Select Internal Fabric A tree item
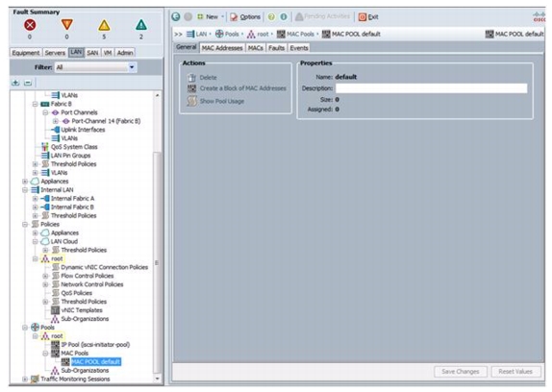Image resolution: width=552 pixels, height=392 pixels. (x=72, y=199)
